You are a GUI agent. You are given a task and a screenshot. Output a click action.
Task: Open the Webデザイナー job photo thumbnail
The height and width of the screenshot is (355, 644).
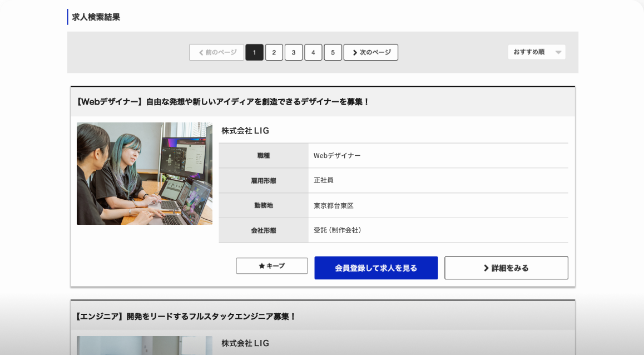tap(145, 174)
